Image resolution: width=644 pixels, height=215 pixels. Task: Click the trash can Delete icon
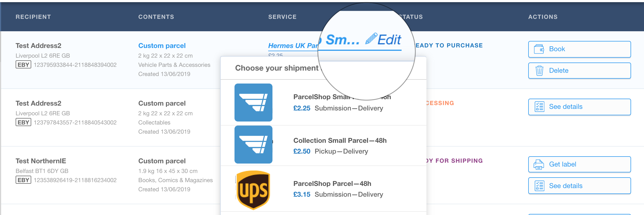click(539, 71)
